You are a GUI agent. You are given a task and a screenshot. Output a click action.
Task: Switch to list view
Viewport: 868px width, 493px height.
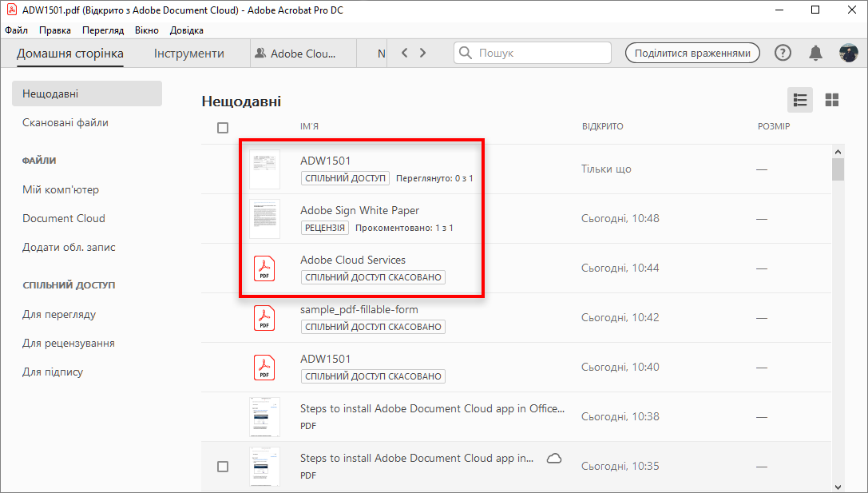tap(800, 100)
